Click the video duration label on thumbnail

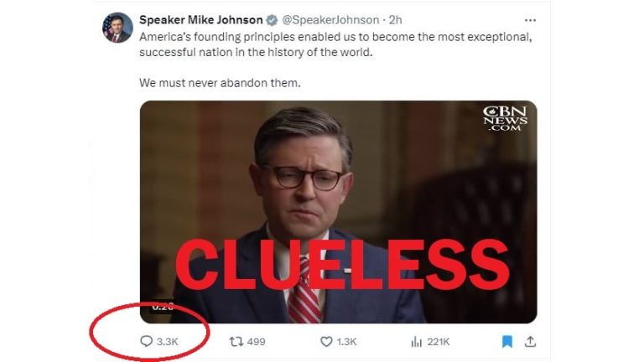[163, 307]
